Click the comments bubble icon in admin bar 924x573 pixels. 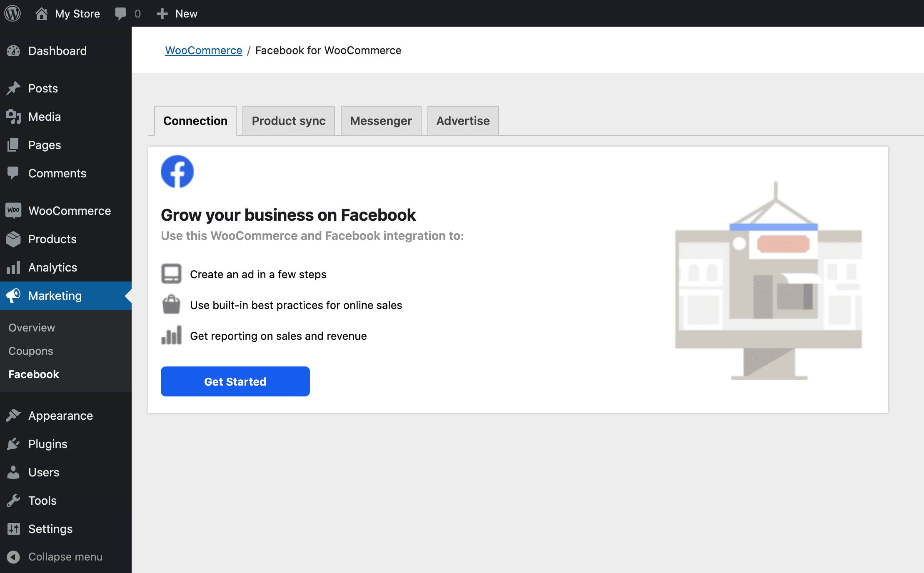pos(120,14)
